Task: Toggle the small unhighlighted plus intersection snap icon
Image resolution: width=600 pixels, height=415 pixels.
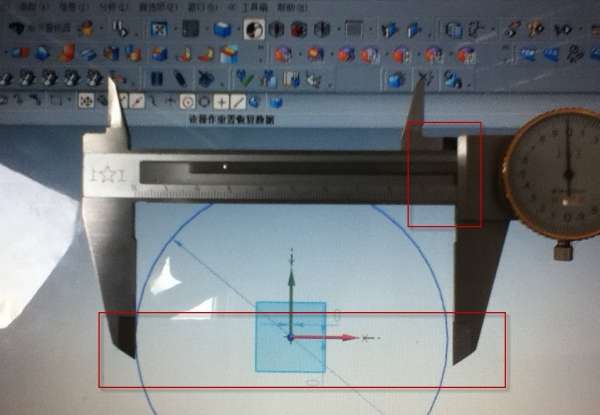Action: coord(170,101)
